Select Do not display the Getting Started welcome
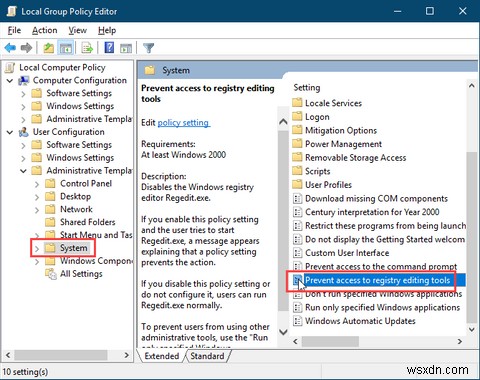 point(385,239)
